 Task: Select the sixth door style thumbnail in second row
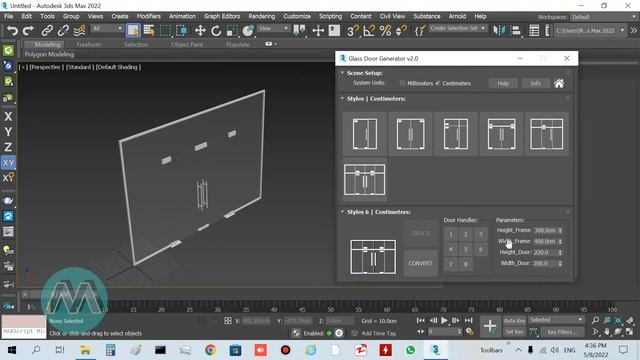click(x=364, y=180)
